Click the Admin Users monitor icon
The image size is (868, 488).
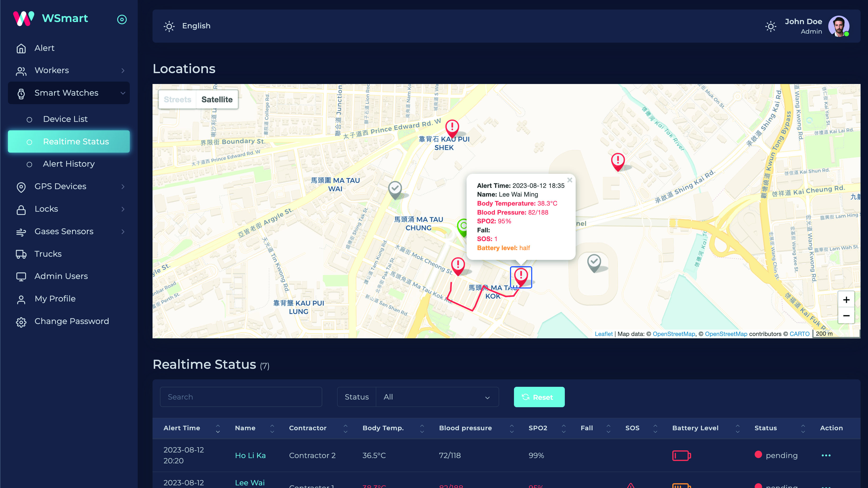click(21, 277)
